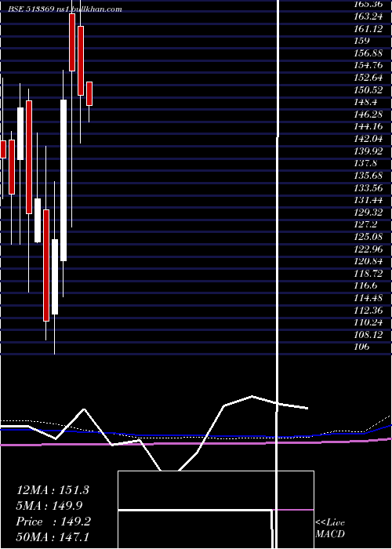
Task: Click the 139.92 price axis label
Action: [x=368, y=151]
